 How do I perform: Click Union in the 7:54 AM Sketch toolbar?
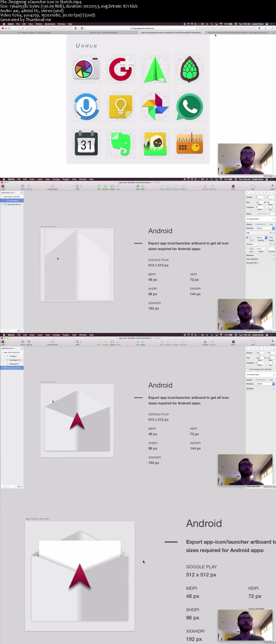pos(162,187)
